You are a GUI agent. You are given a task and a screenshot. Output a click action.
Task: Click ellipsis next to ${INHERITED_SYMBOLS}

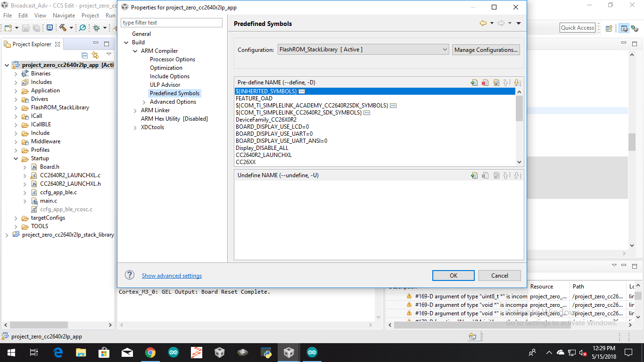click(x=302, y=91)
